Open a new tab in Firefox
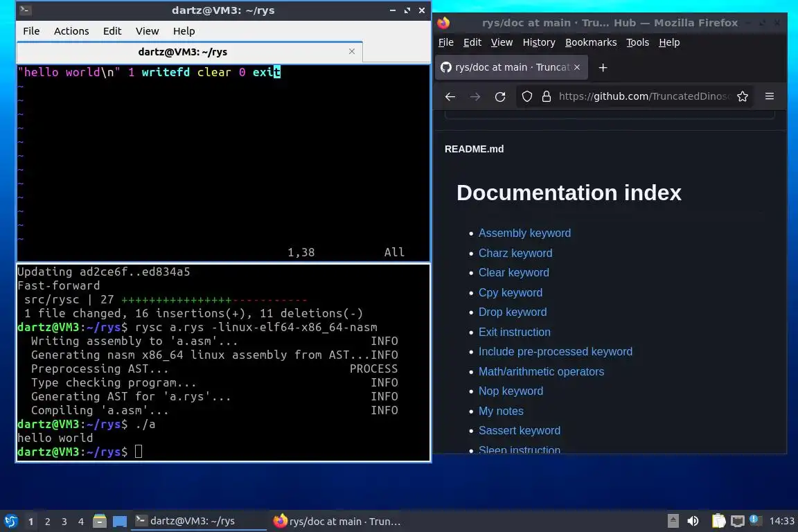Viewport: 798px width, 532px height. tap(603, 67)
